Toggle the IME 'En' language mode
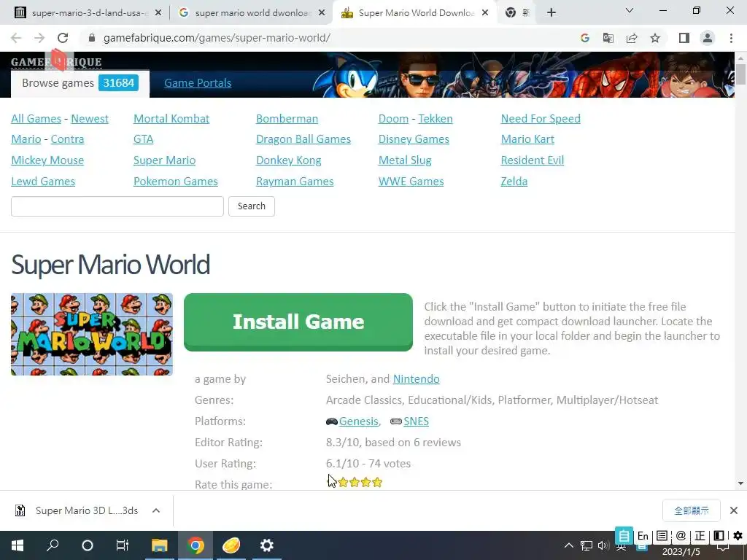Viewport: 747px width, 560px height. coord(643,536)
